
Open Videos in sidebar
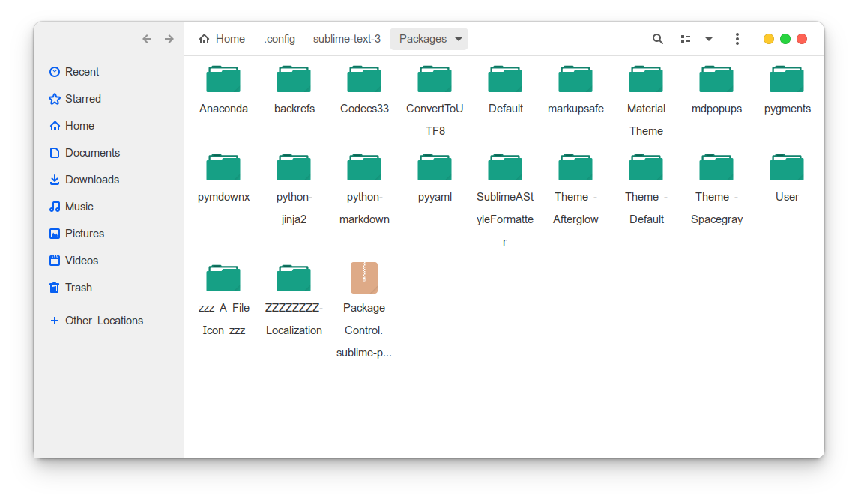click(73, 260)
